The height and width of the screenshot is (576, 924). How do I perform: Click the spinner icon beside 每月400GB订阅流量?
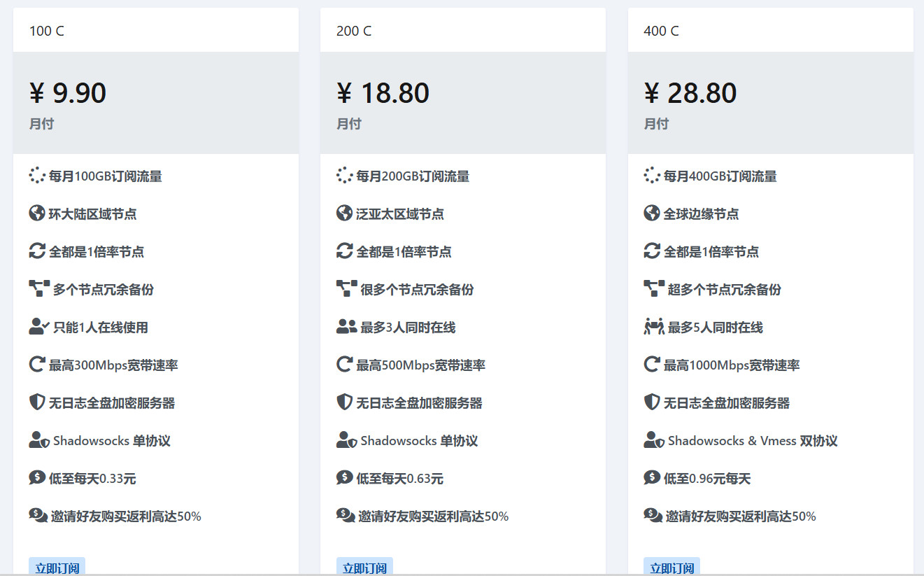point(652,176)
